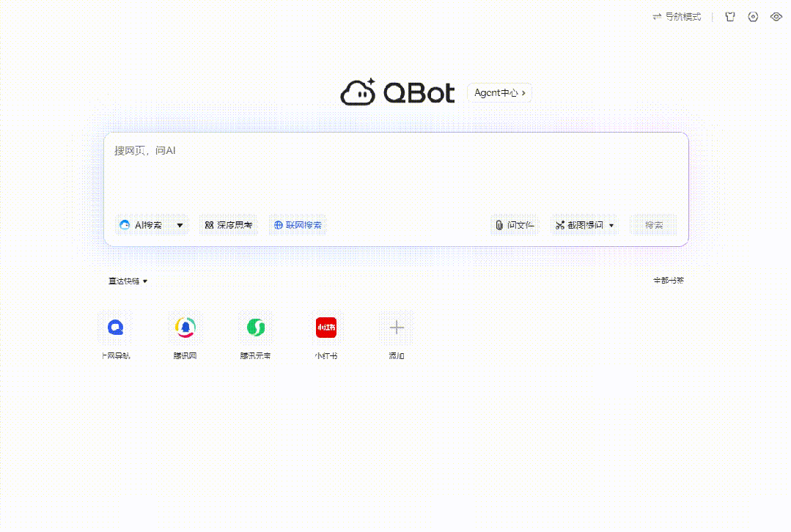Toggle 深度思考 option
The width and height of the screenshot is (791, 532).
click(x=228, y=225)
